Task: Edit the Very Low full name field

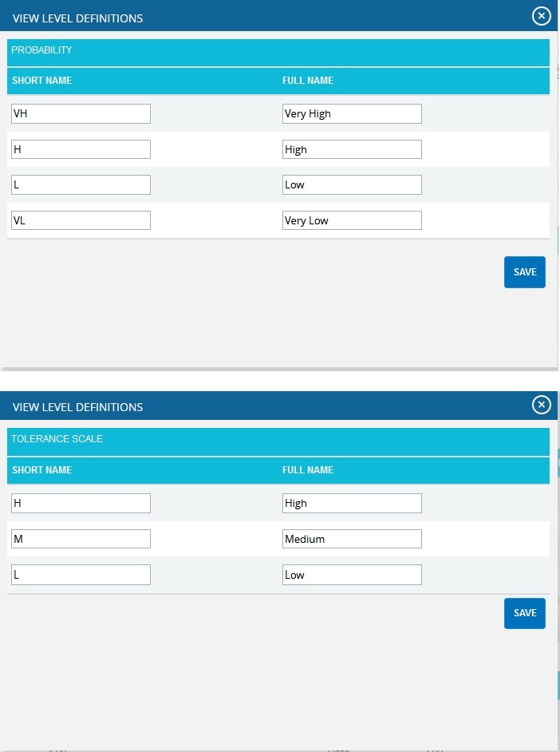Action: [352, 220]
